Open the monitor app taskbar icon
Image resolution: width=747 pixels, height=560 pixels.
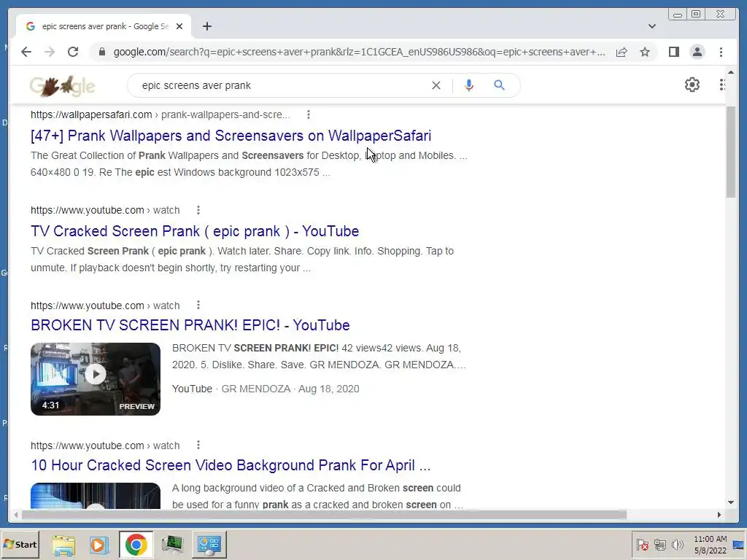pyautogui.click(x=172, y=545)
